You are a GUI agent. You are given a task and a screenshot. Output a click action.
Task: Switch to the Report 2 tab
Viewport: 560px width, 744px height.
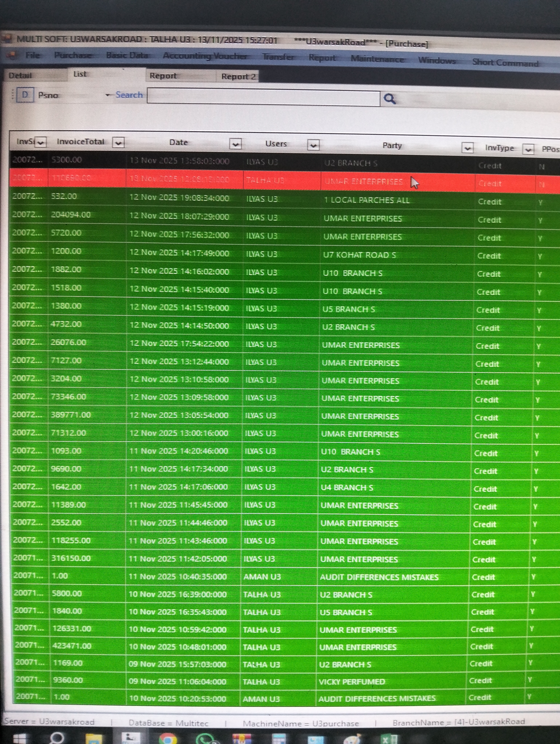point(238,77)
